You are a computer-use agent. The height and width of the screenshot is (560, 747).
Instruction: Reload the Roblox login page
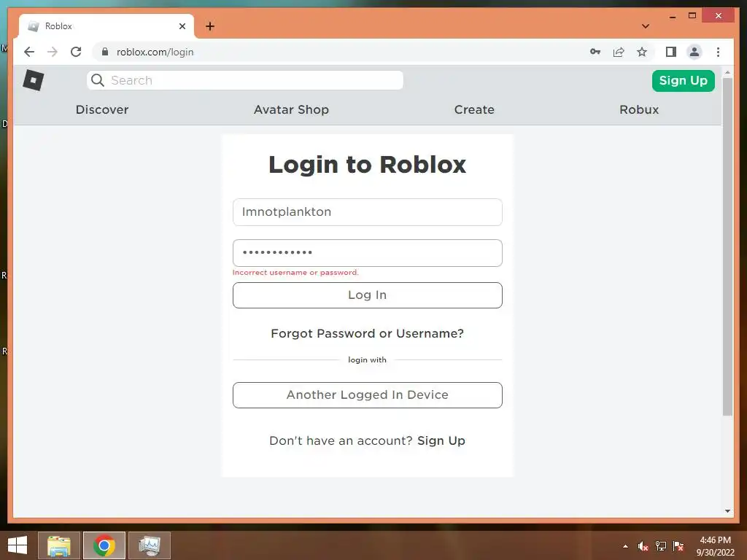click(x=76, y=52)
